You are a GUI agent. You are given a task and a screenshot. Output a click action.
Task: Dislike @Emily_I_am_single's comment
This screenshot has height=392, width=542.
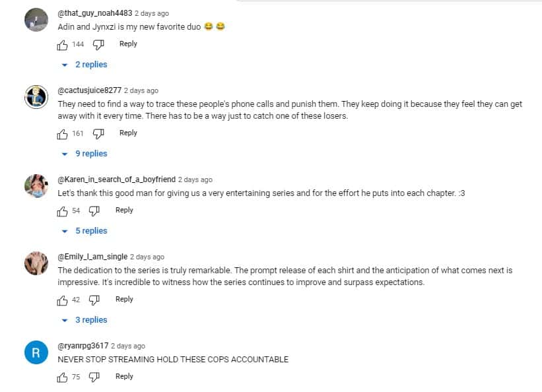point(95,299)
